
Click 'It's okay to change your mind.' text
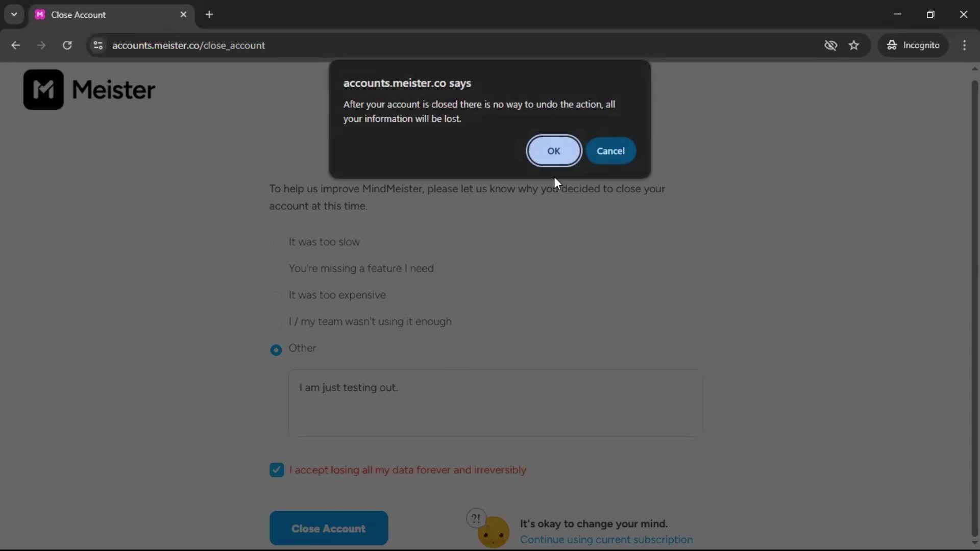(594, 524)
